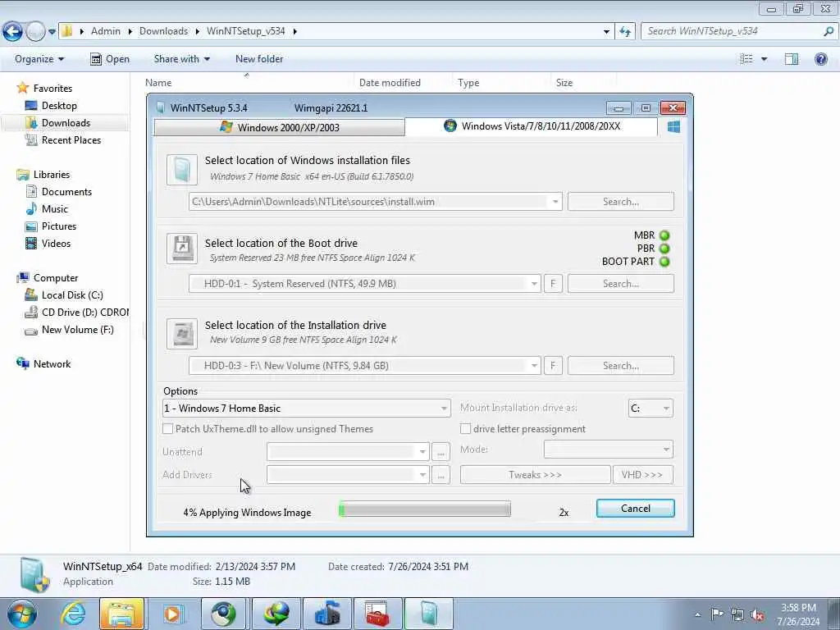Click Search for Boot drive
The height and width of the screenshot is (630, 840).
pos(620,284)
